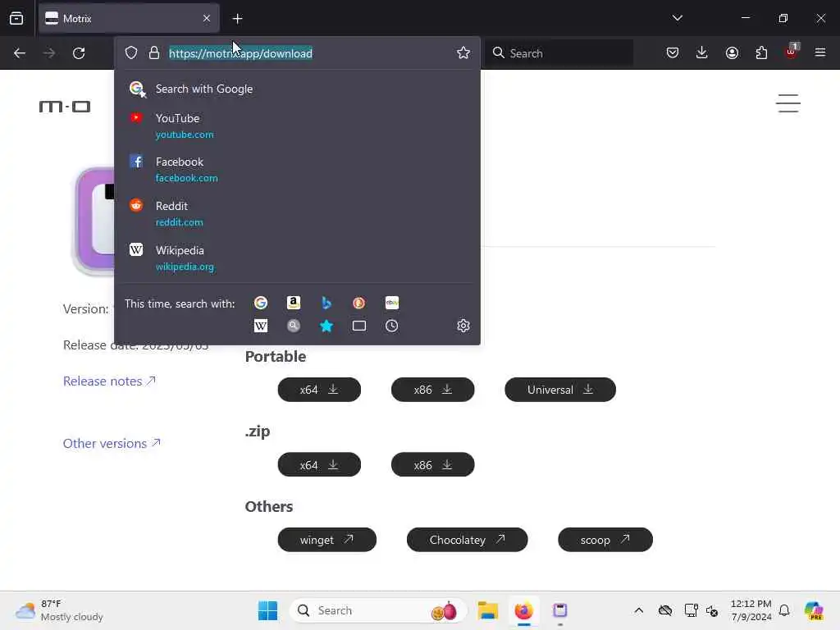
Task: Choose Search with Google suggestion
Action: click(x=297, y=89)
